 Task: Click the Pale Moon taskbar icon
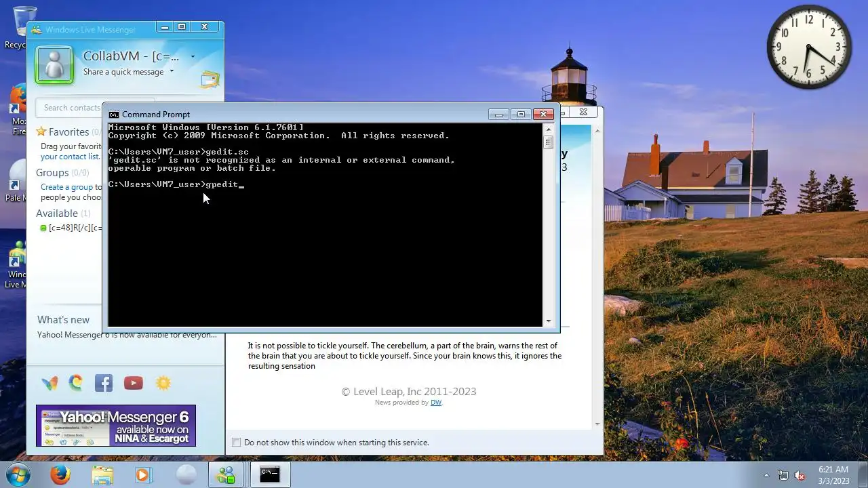(185, 474)
